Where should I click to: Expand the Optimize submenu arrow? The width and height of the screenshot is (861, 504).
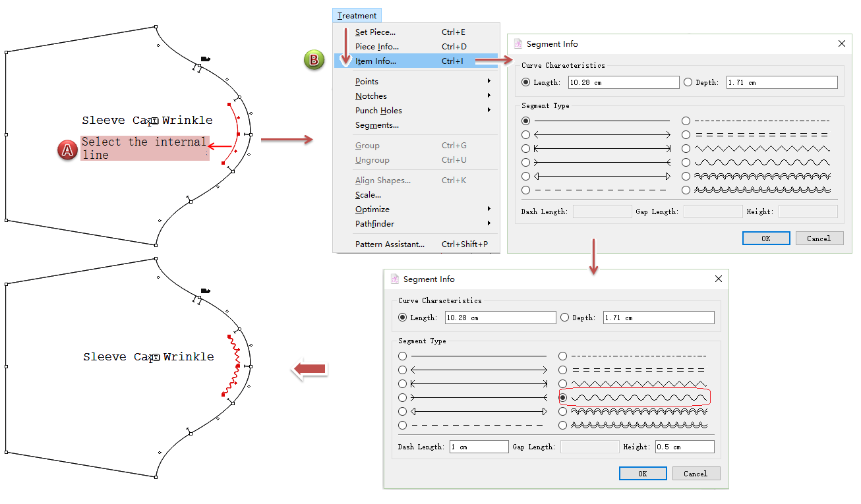pos(489,210)
